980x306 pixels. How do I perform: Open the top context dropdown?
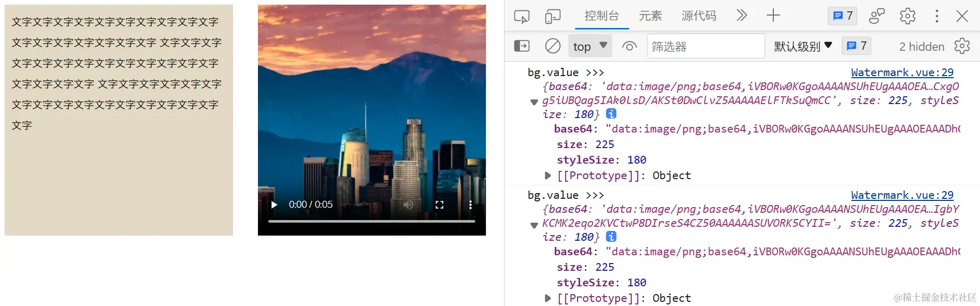click(x=590, y=46)
